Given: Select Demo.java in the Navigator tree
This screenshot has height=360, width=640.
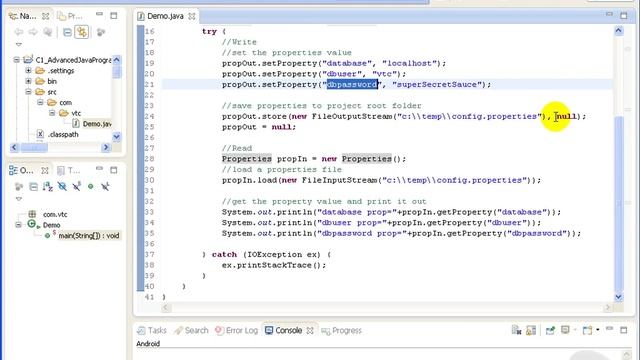Looking at the screenshot, I should (97, 123).
